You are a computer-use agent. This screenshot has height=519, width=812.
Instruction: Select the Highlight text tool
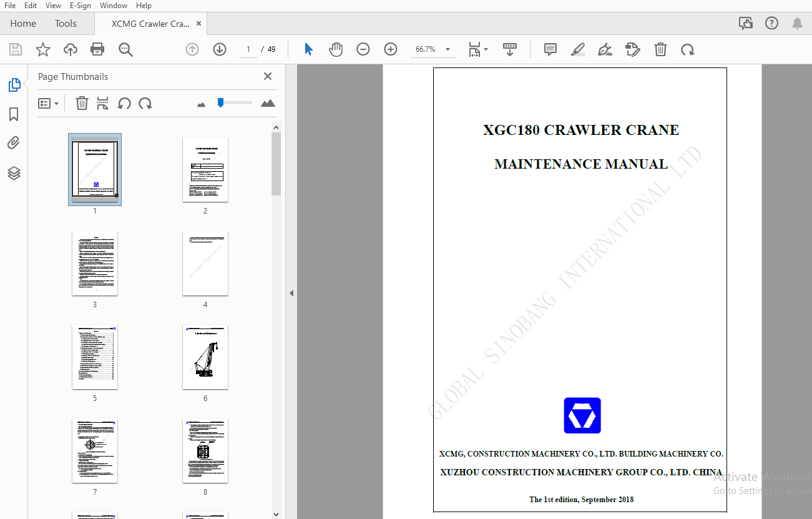point(578,49)
